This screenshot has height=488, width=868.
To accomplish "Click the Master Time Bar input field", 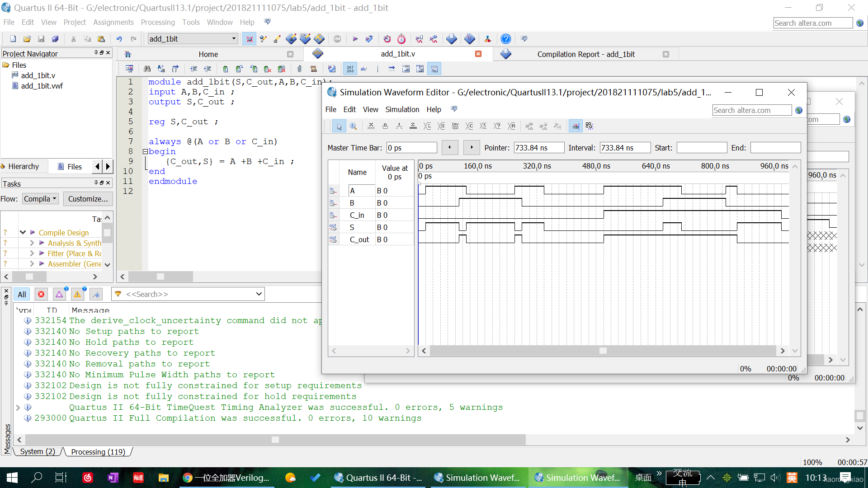I will [x=411, y=148].
